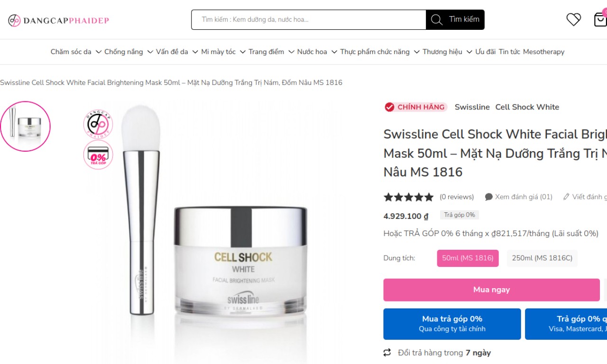The height and width of the screenshot is (364, 607).
Task: Open the wishlist heart icon
Action: [x=573, y=19]
